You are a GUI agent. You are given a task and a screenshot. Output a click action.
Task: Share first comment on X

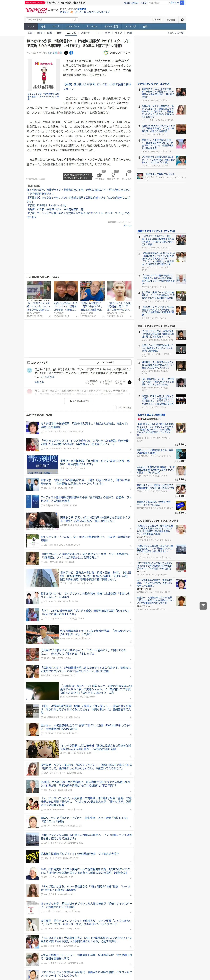coord(130,382)
